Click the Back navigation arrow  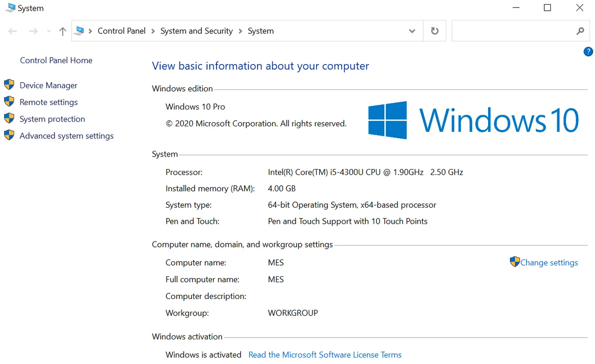click(x=13, y=31)
